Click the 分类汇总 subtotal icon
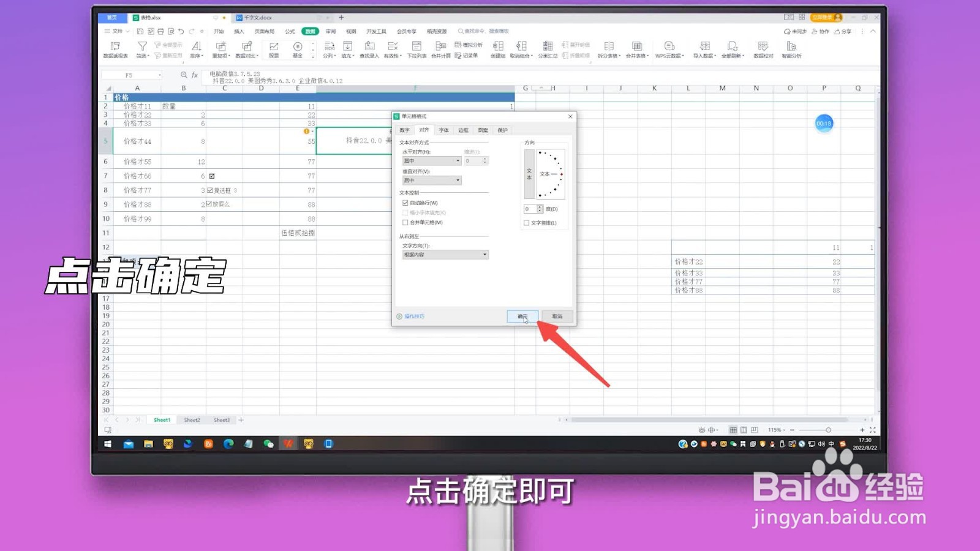 tap(548, 47)
